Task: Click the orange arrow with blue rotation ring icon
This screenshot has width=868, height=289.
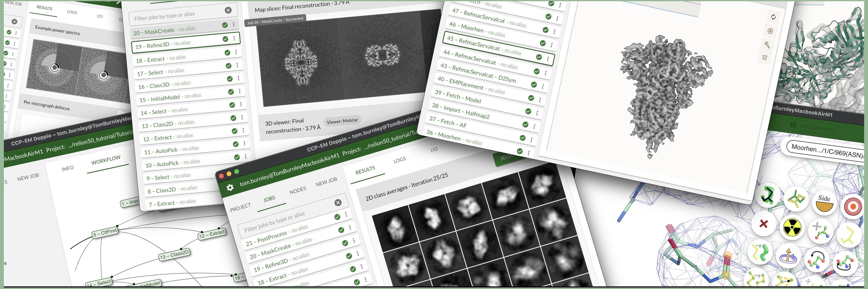Action: 788,256
